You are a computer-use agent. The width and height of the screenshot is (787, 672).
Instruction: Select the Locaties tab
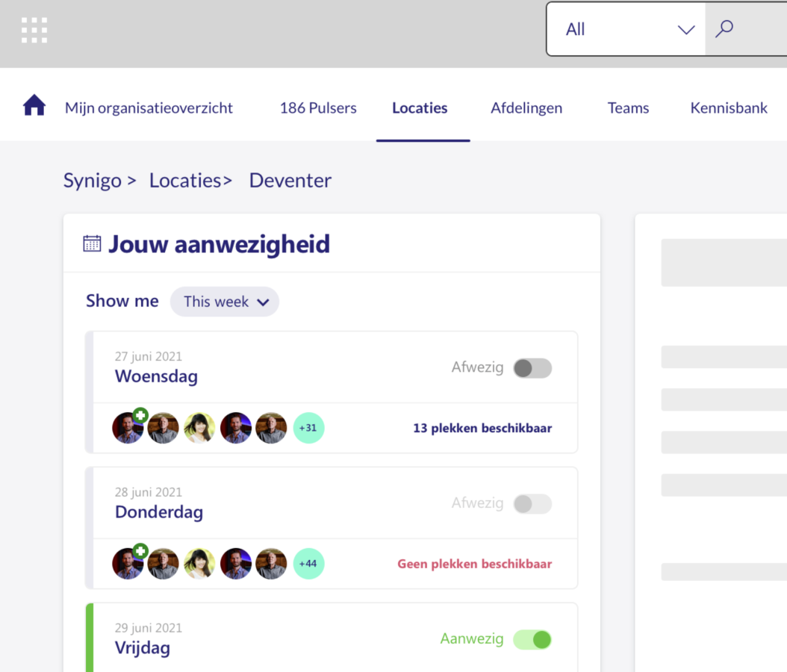[420, 108]
